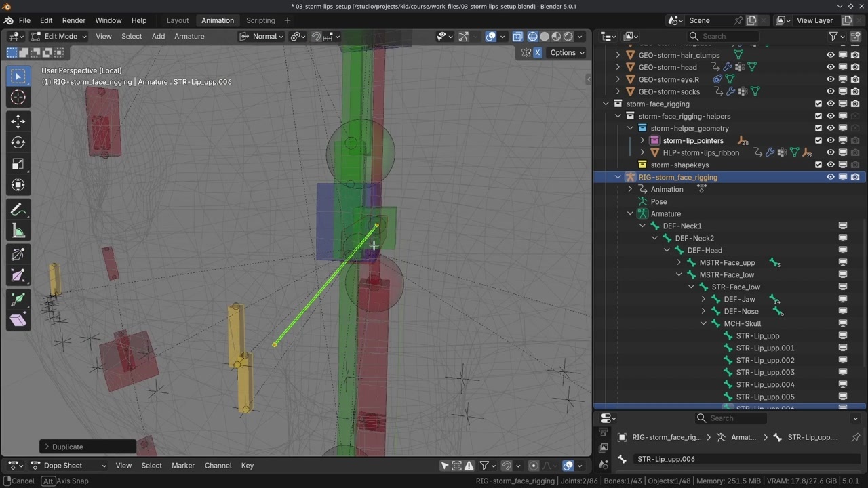Collapse the MCH-Skull bone tree
This screenshot has width=868, height=488.
click(x=703, y=323)
